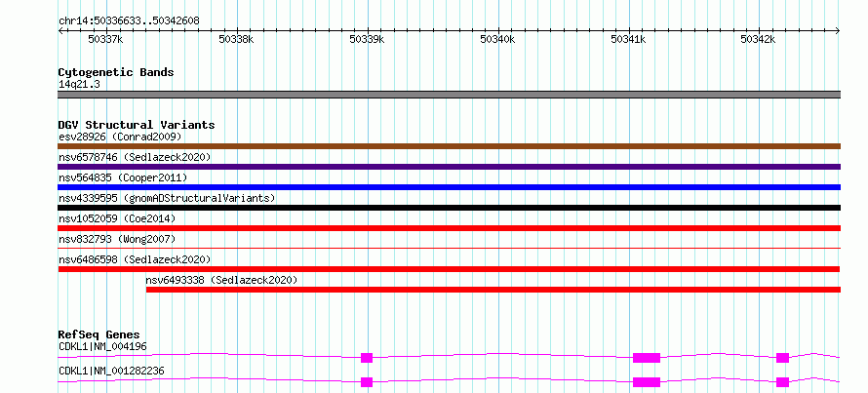Open the nsv6493338 (Sedlazeck2020) label
Screen dimensions: 868x393
tap(222, 280)
